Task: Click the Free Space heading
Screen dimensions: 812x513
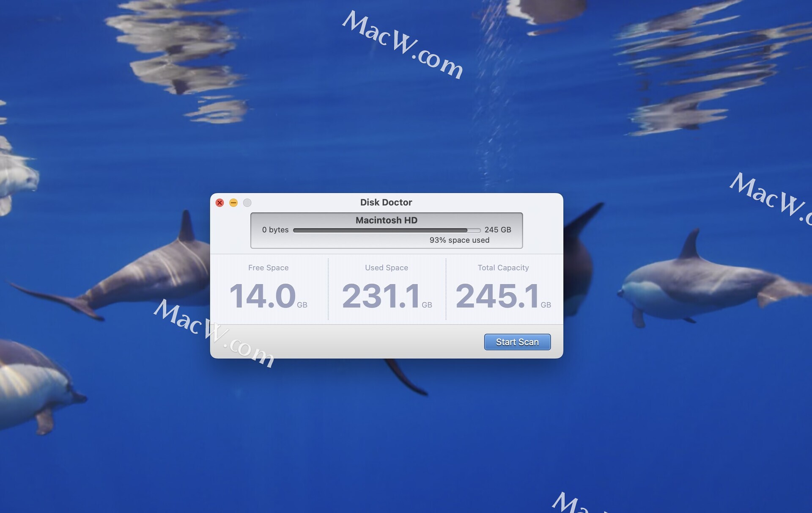Action: click(268, 268)
